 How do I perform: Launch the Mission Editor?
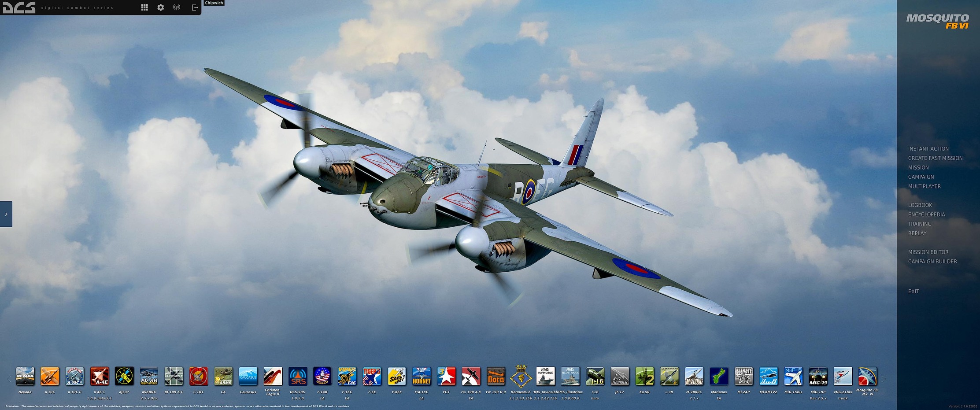click(x=928, y=252)
